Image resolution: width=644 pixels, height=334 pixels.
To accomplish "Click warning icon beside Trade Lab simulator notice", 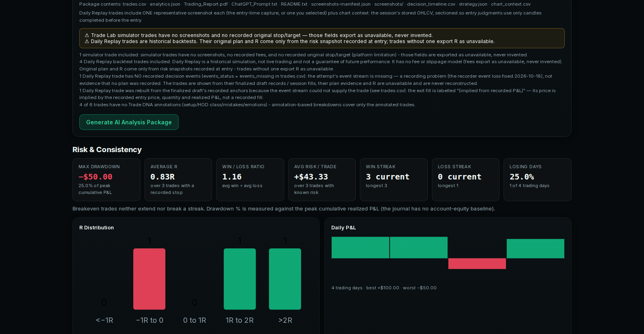I will point(87,35).
